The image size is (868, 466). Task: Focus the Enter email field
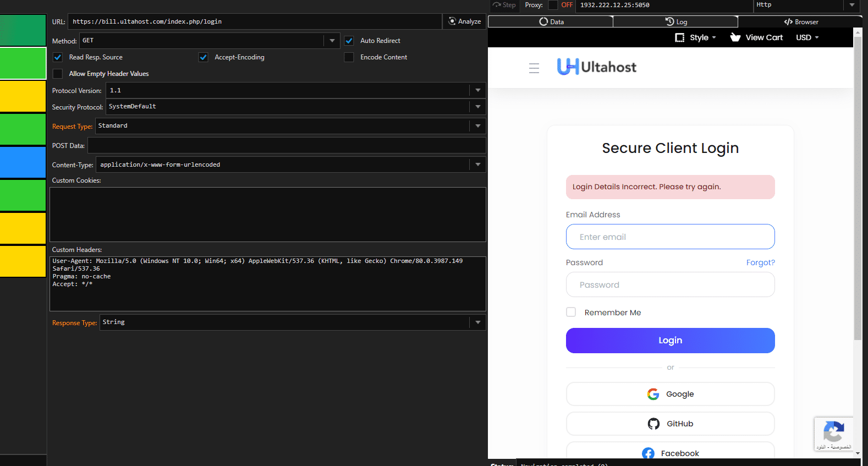coord(670,237)
